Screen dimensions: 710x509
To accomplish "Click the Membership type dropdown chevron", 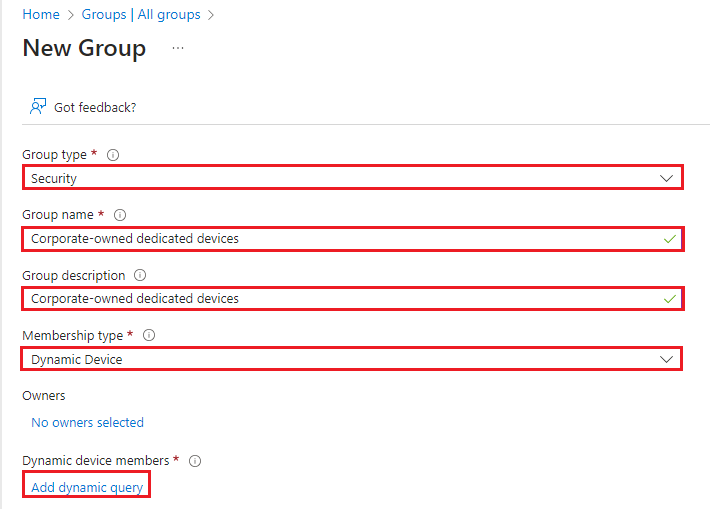I will (667, 359).
